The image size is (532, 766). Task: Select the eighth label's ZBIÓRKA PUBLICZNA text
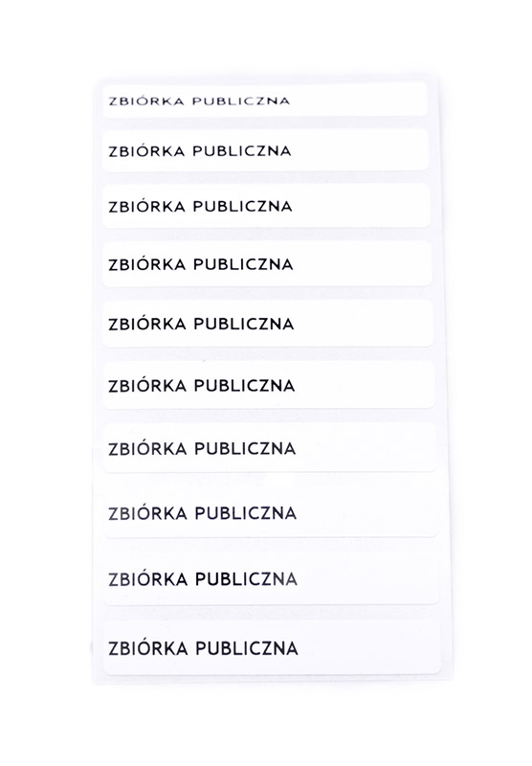coord(203,512)
